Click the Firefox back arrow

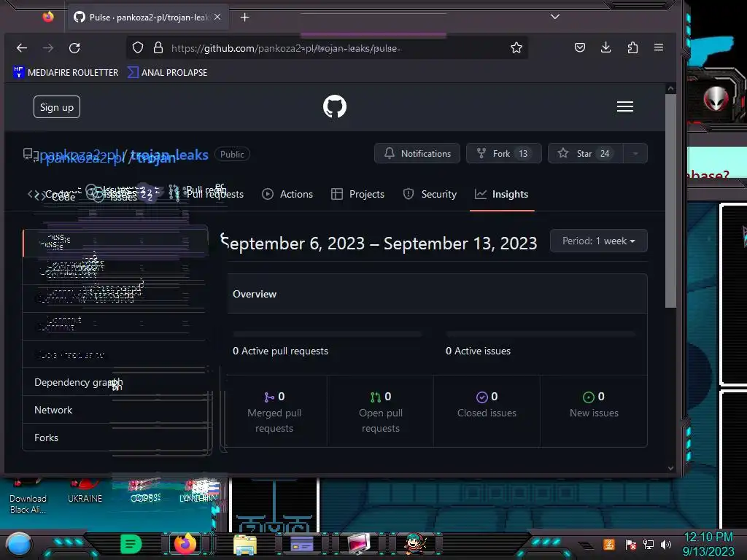[x=22, y=47]
